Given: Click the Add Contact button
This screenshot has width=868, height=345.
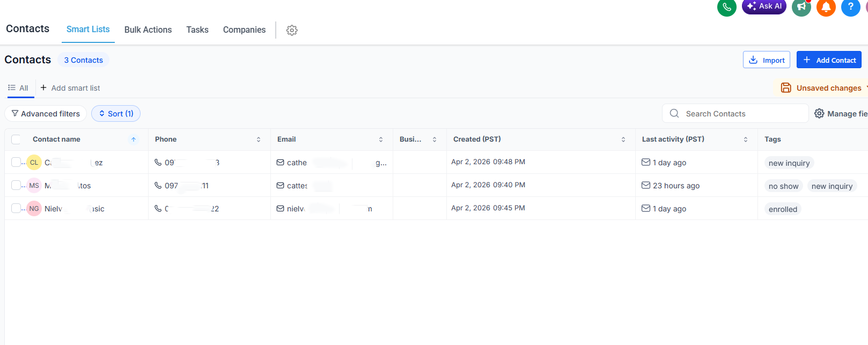Looking at the screenshot, I should coord(829,60).
